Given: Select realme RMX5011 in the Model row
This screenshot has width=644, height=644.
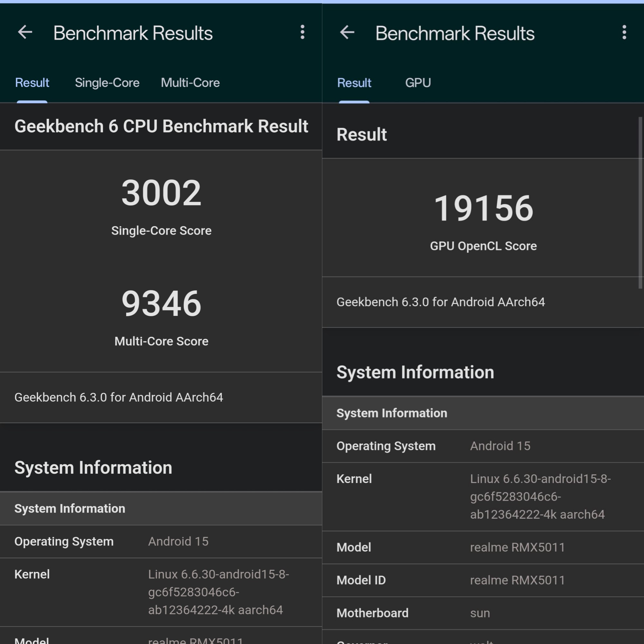Looking at the screenshot, I should click(x=518, y=547).
